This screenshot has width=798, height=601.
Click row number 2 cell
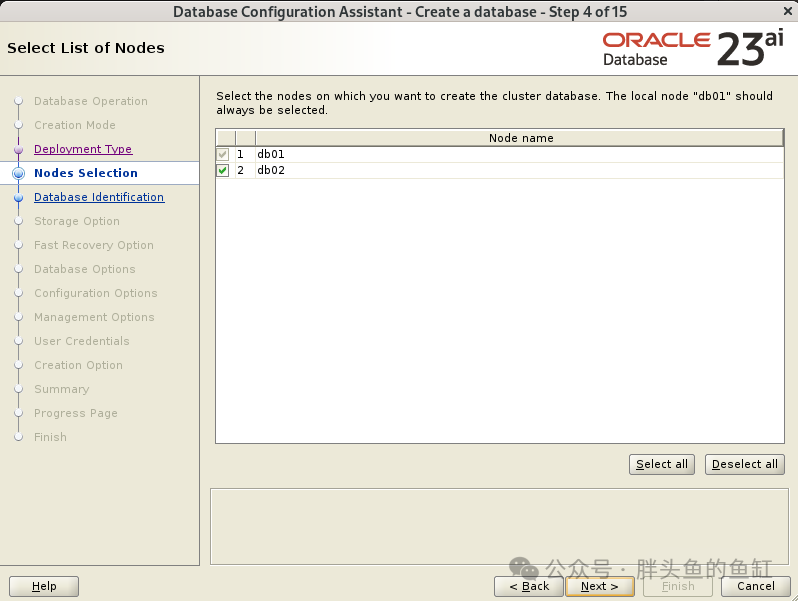point(245,170)
